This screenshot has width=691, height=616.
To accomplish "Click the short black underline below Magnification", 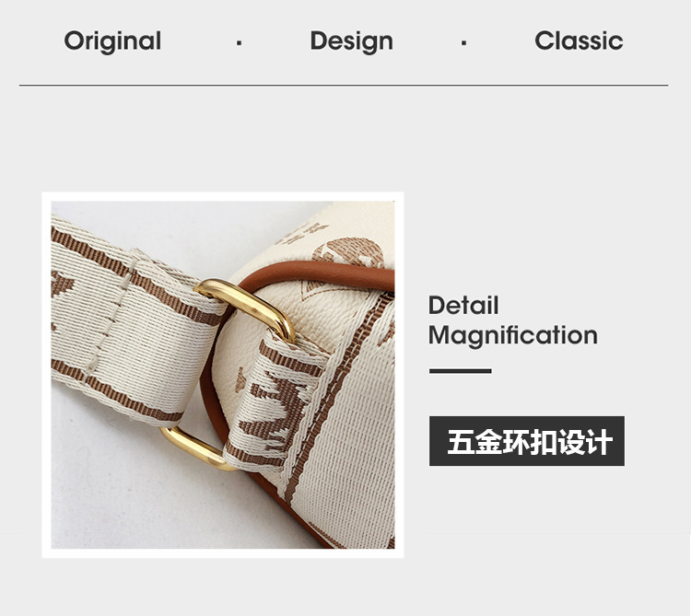I will pos(460,371).
